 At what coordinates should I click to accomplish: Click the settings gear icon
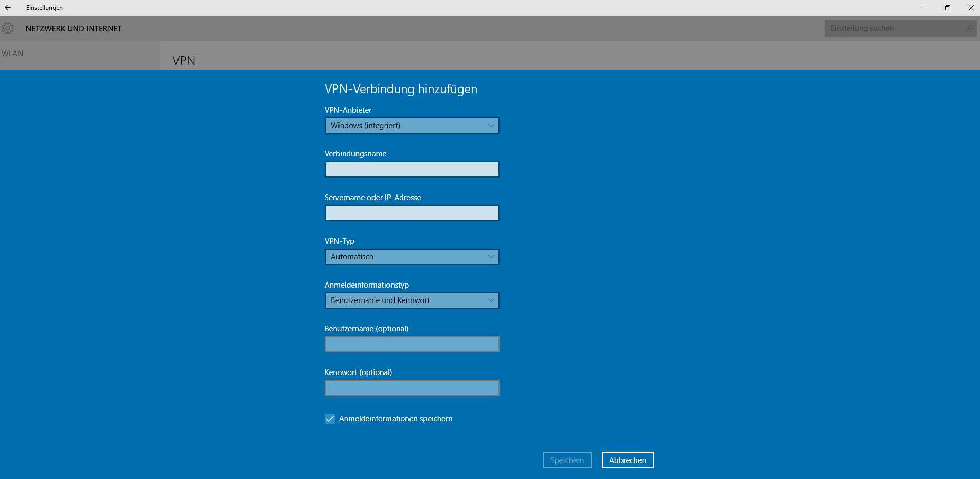pos(8,28)
